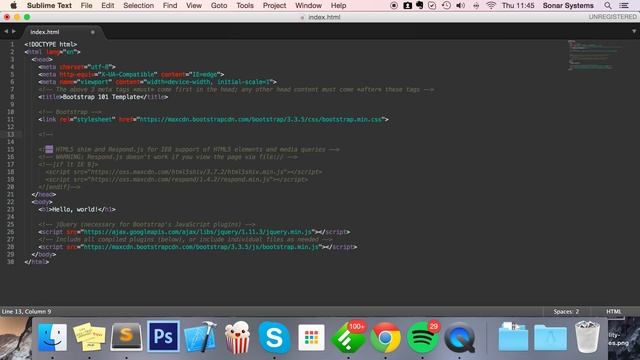640x360 pixels.
Task: Open the documents folder stack in Dock
Action: (513, 337)
